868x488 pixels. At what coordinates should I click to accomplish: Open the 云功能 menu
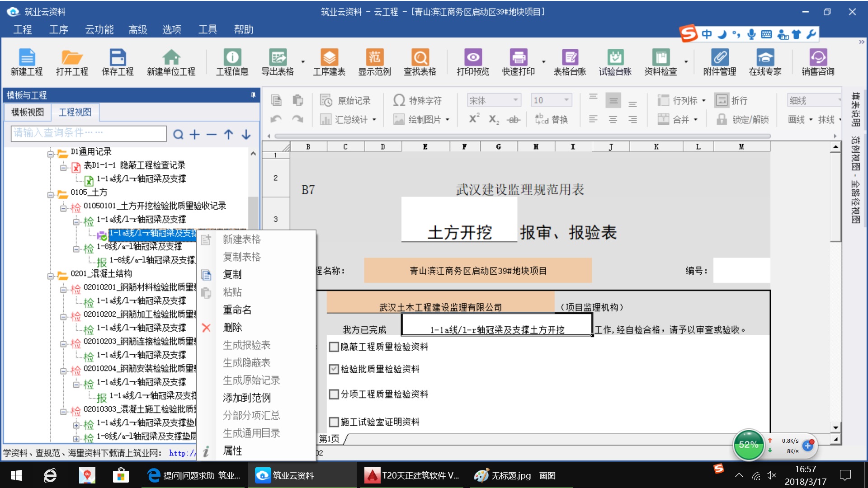click(99, 30)
